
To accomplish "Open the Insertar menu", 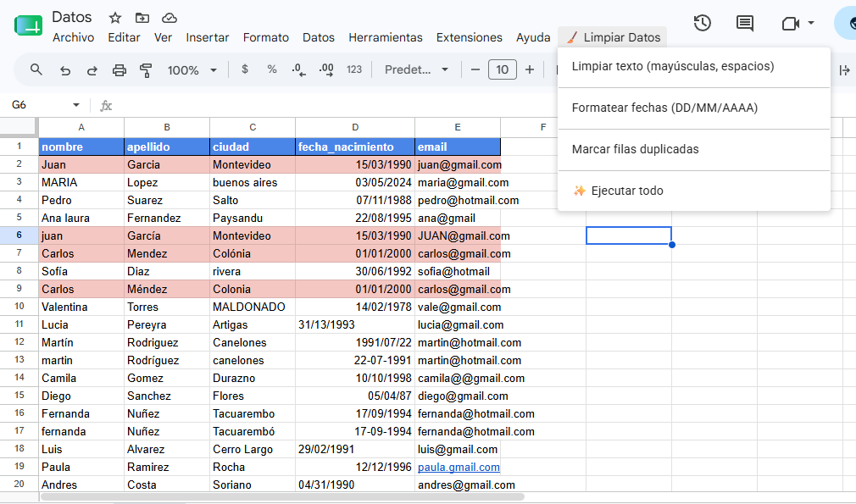I will (208, 37).
